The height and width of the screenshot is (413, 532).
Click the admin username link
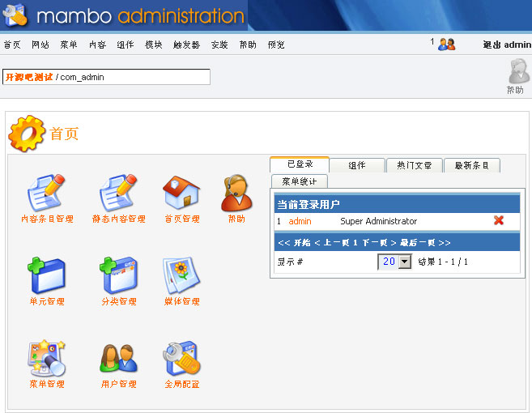tap(300, 221)
